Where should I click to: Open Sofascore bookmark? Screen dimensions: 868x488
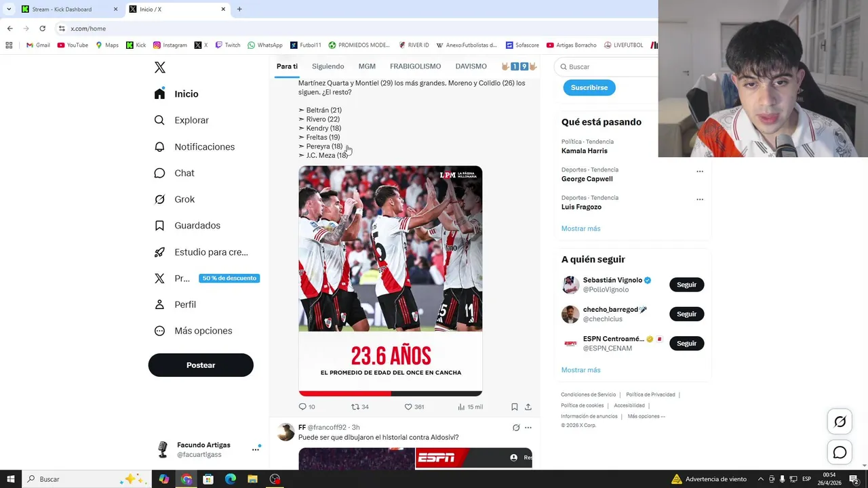[x=522, y=45]
